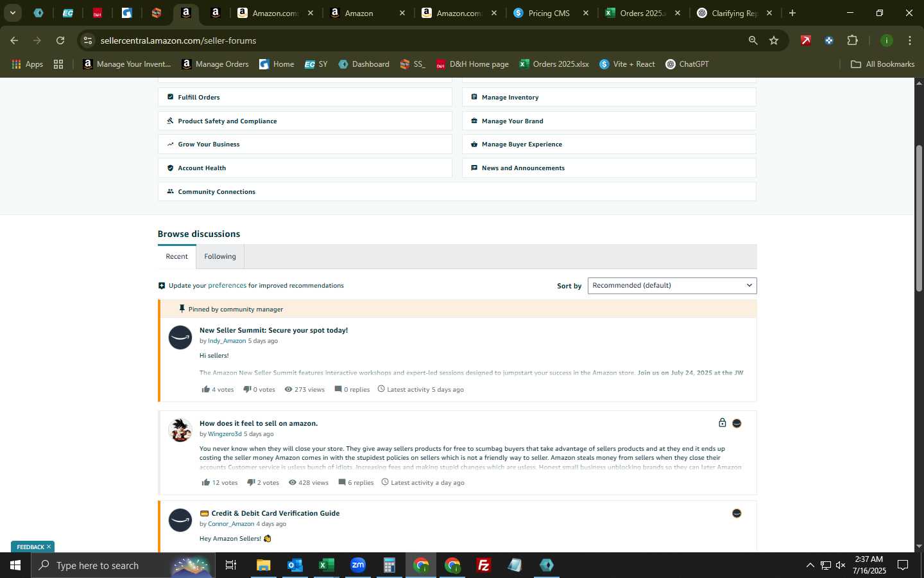The image size is (924, 578).
Task: Open FileZilla from the taskbar
Action: 484,565
